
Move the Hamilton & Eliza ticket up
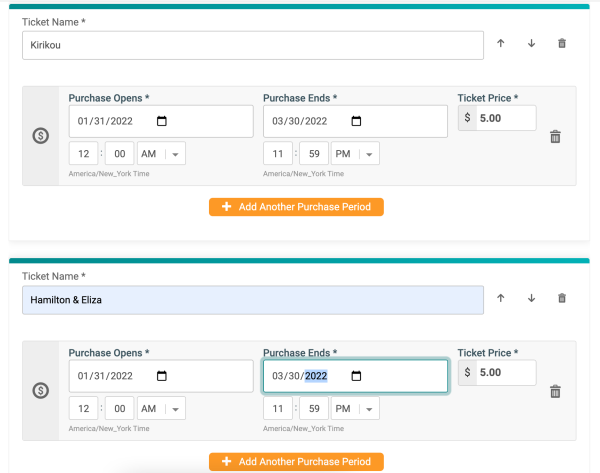point(501,298)
